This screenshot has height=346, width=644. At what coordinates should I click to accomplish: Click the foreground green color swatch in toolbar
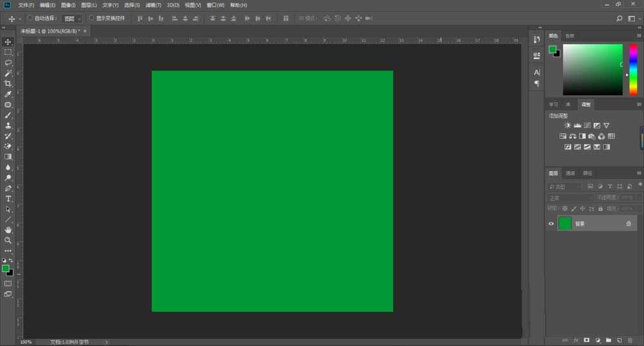[x=6, y=268]
